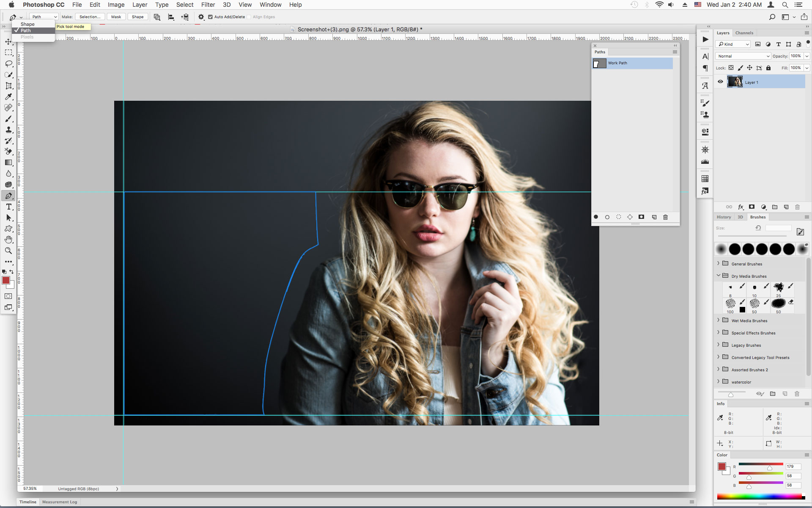Toggle filter for shape layers

click(788, 44)
